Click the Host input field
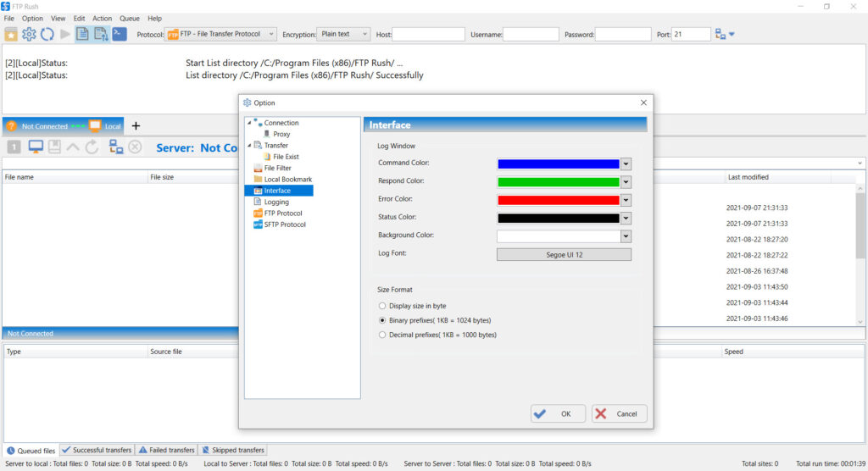 pyautogui.click(x=428, y=35)
